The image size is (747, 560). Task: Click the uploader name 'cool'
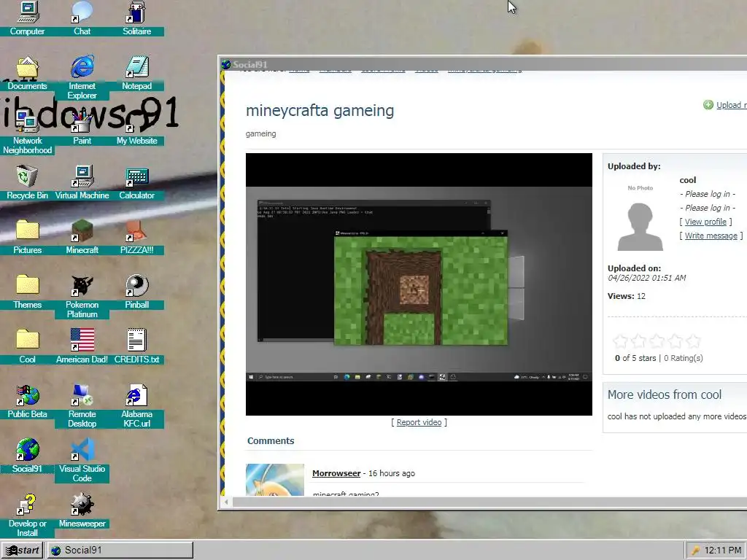[x=687, y=180]
